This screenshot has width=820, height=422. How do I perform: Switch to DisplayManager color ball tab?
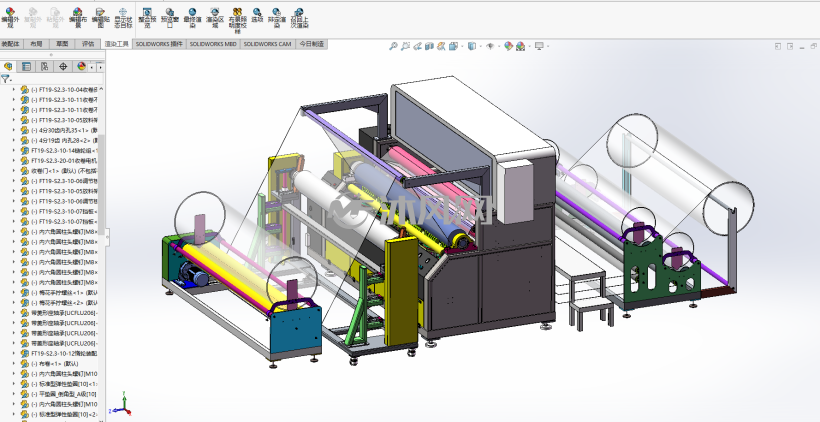click(81, 66)
